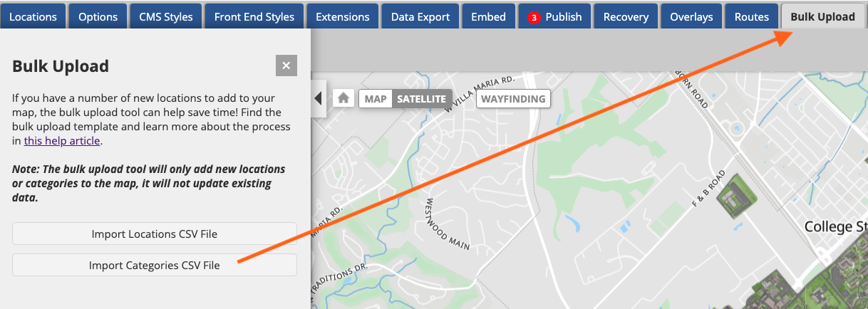The width and height of the screenshot is (868, 309).
Task: Click the red 3 notification badge
Action: tap(534, 17)
